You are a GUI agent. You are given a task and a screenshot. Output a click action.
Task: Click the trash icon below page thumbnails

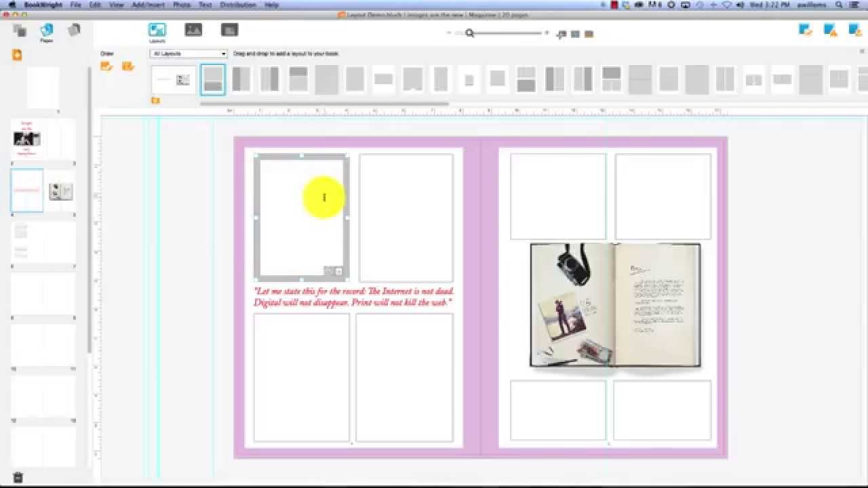tap(18, 477)
